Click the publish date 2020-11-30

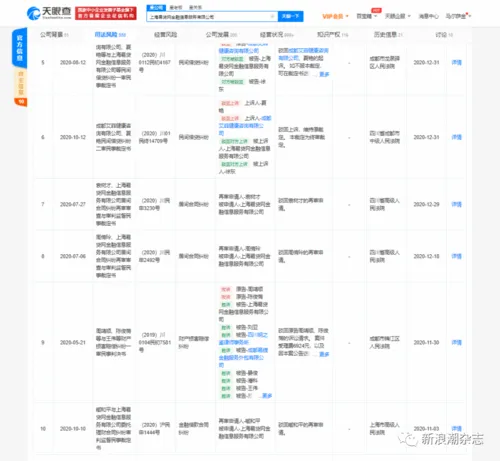(426, 342)
